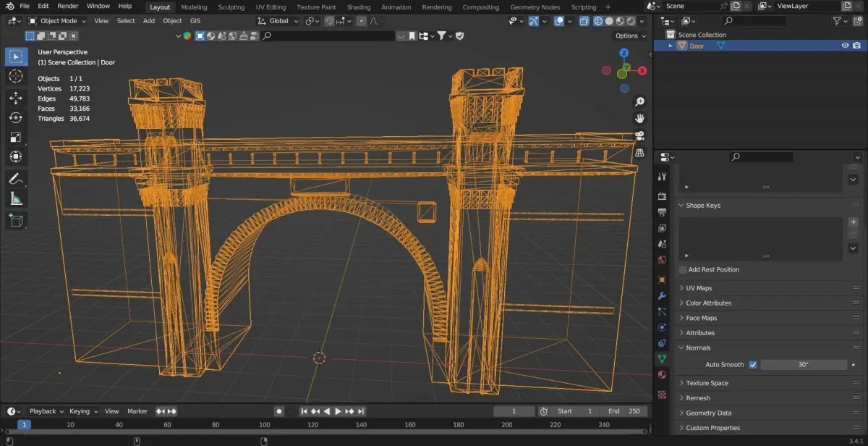This screenshot has width=868, height=446.
Task: Play animation forward
Action: coord(338,411)
